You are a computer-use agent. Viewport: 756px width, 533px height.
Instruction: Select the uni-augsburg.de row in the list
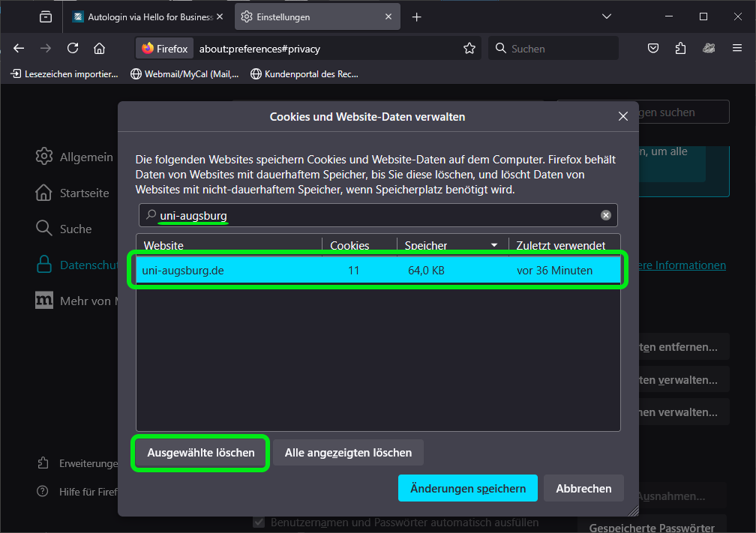coord(379,271)
